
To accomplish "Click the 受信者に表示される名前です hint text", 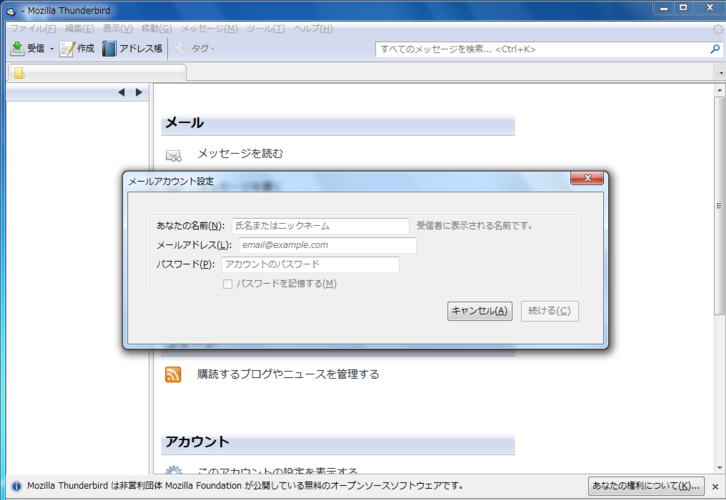I will 475,226.
